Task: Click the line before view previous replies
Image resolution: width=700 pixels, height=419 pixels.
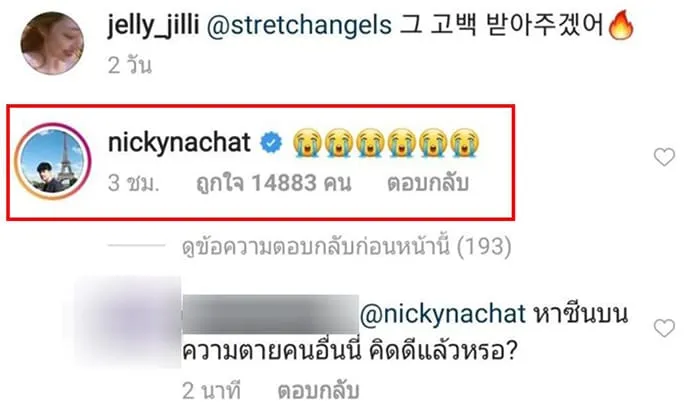Action: click(137, 245)
